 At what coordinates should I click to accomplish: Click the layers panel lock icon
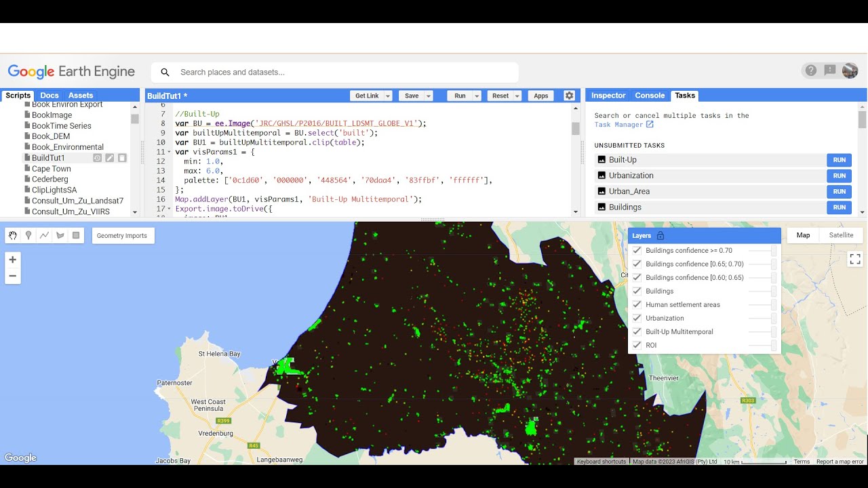click(660, 236)
